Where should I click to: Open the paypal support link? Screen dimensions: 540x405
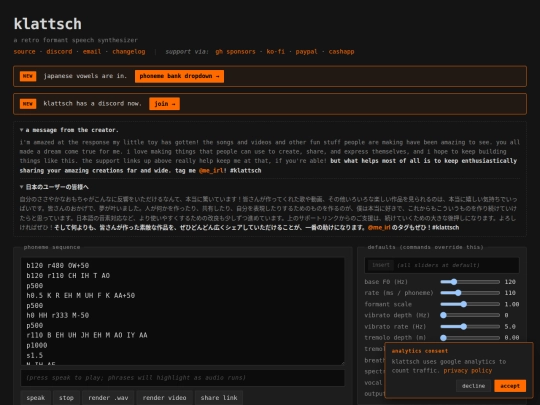click(x=307, y=52)
